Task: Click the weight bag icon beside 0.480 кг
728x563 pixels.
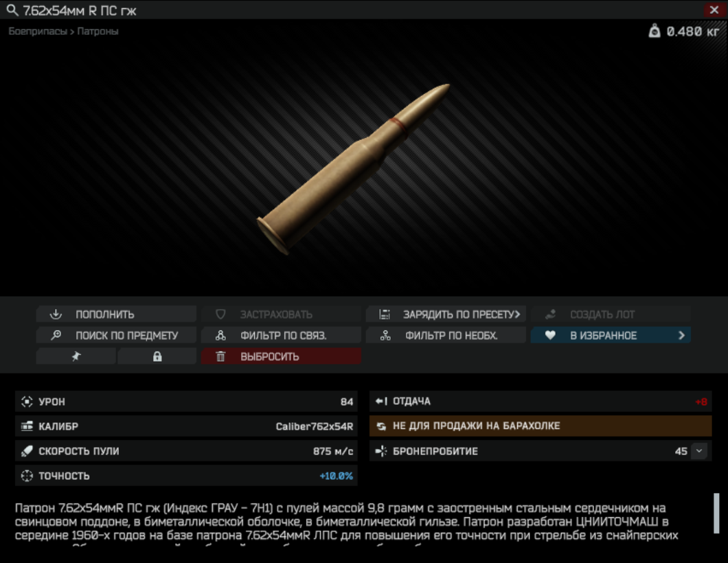Action: pyautogui.click(x=655, y=31)
